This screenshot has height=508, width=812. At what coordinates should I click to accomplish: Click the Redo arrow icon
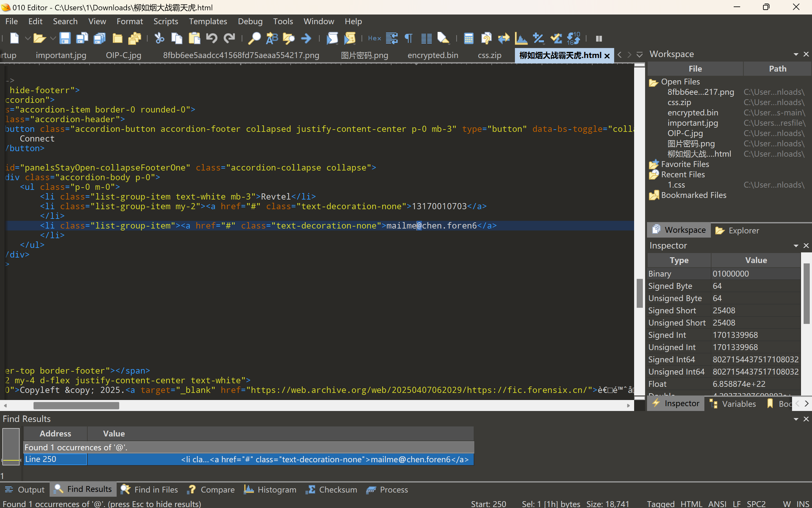(229, 38)
